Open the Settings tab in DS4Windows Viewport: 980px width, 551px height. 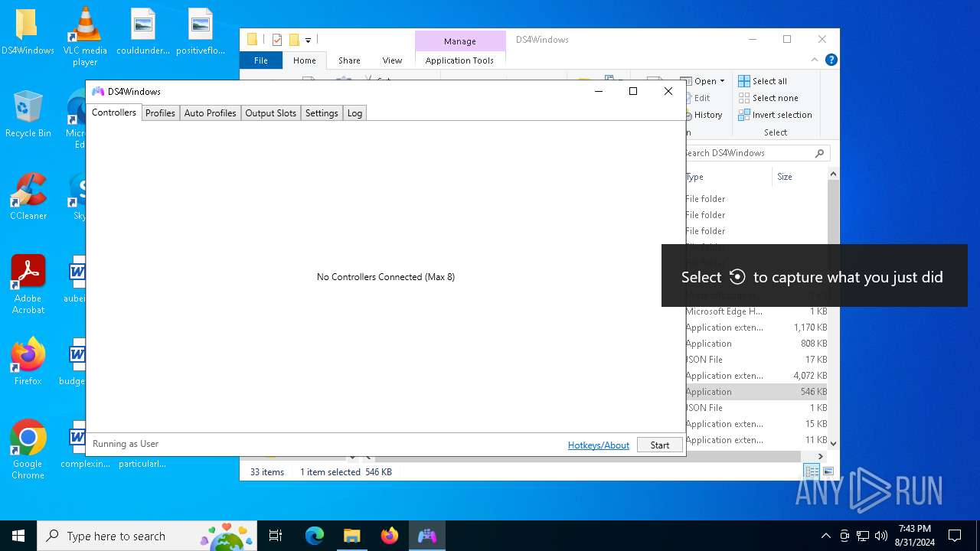pyautogui.click(x=322, y=113)
